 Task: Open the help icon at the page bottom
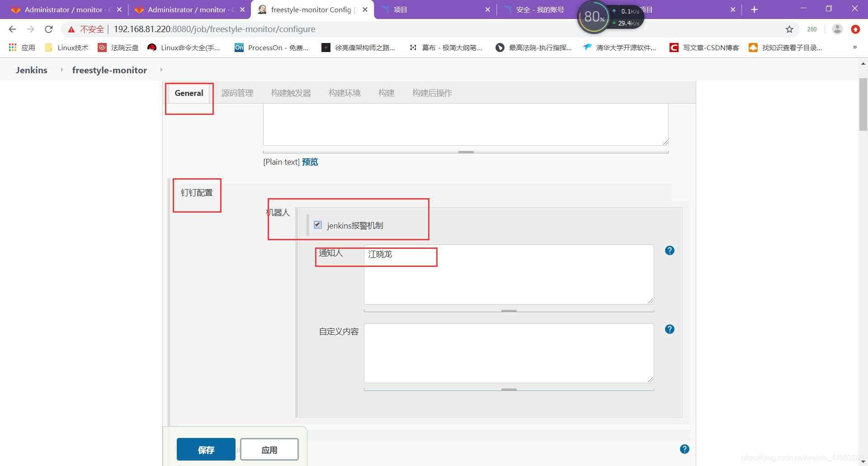coord(684,449)
